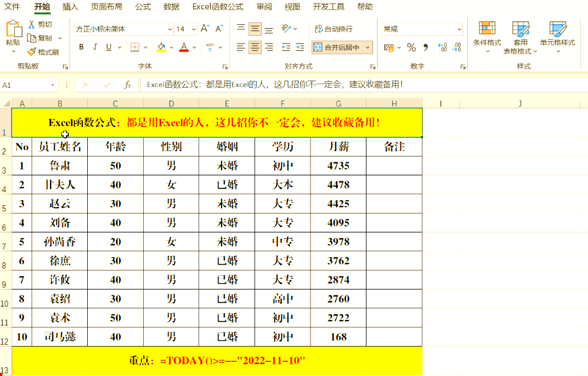Toggle Merge and Center (合并后居中)
588x376 pixels.
(338, 47)
